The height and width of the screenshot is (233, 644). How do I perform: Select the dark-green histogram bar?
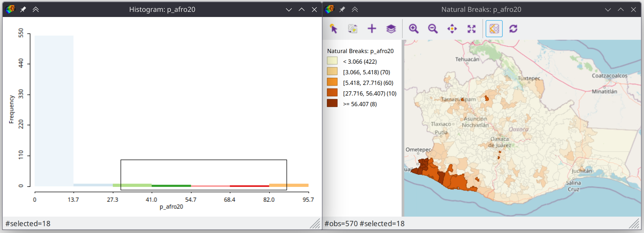coord(171,186)
